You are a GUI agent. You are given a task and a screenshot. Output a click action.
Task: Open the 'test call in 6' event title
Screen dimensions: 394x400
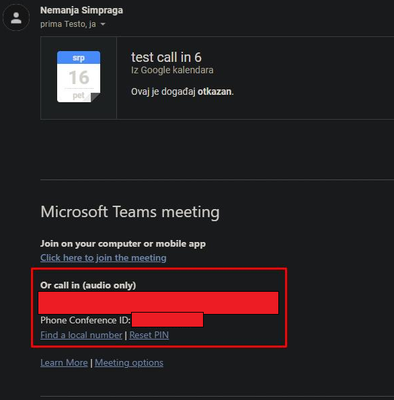(166, 57)
